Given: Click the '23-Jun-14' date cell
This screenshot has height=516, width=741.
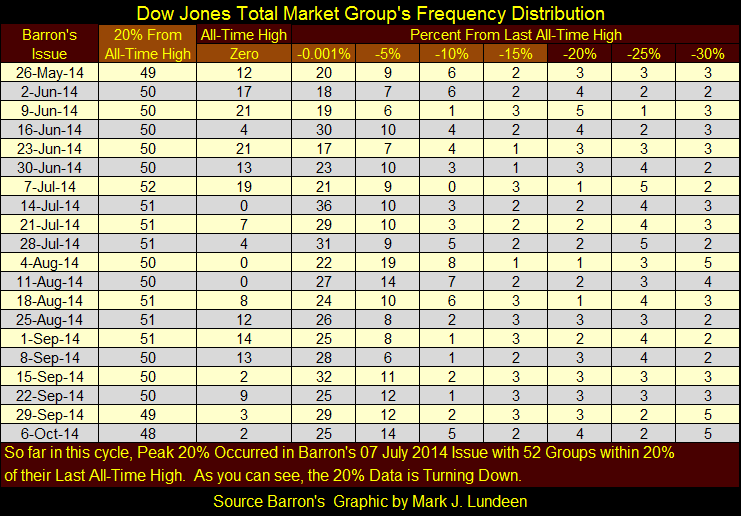Looking at the screenshot, I should pos(49,148).
